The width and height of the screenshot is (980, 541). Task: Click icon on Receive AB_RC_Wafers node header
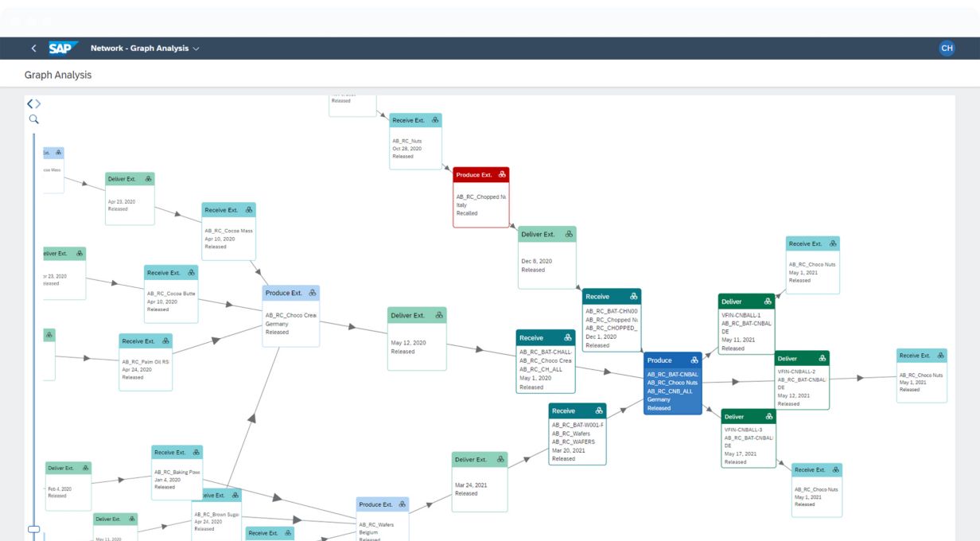click(599, 411)
